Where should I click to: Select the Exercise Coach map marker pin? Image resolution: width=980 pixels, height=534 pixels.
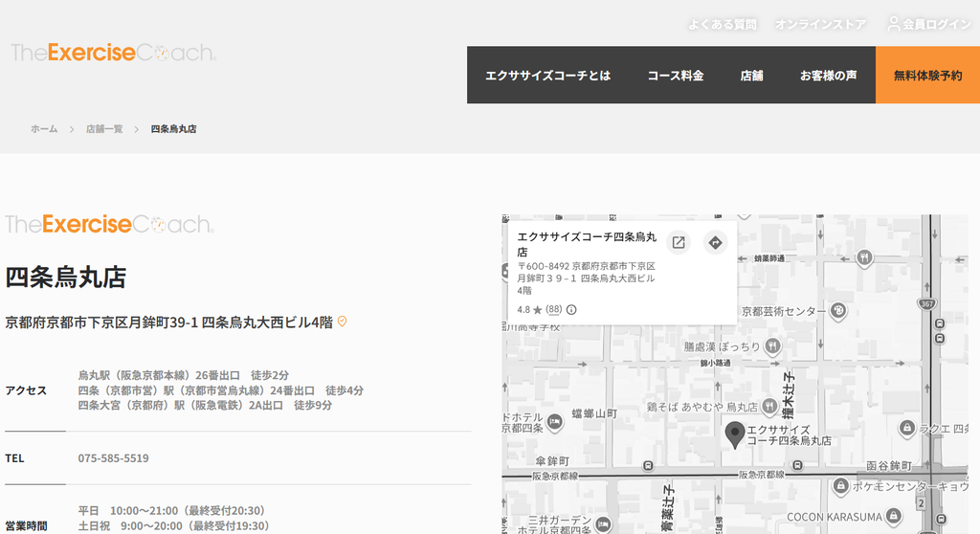pos(735,435)
